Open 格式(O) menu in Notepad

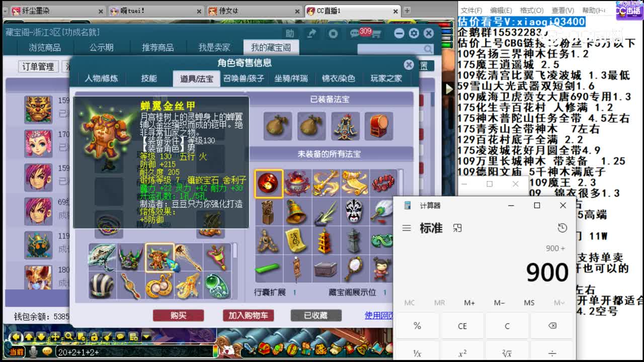tap(531, 10)
